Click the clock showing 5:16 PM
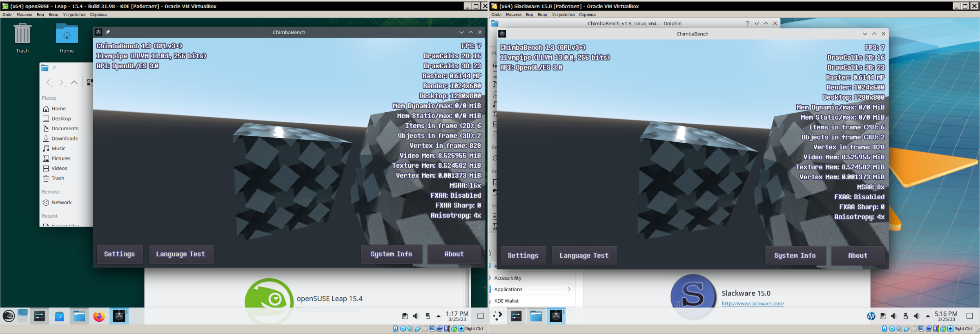Viewport: 980px width, 334px height. point(946,316)
